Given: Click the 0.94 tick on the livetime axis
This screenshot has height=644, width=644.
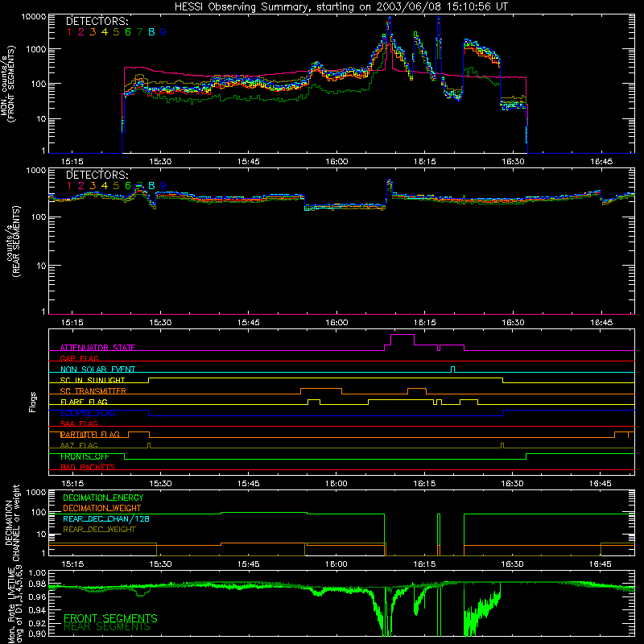Looking at the screenshot, I should 38,609.
